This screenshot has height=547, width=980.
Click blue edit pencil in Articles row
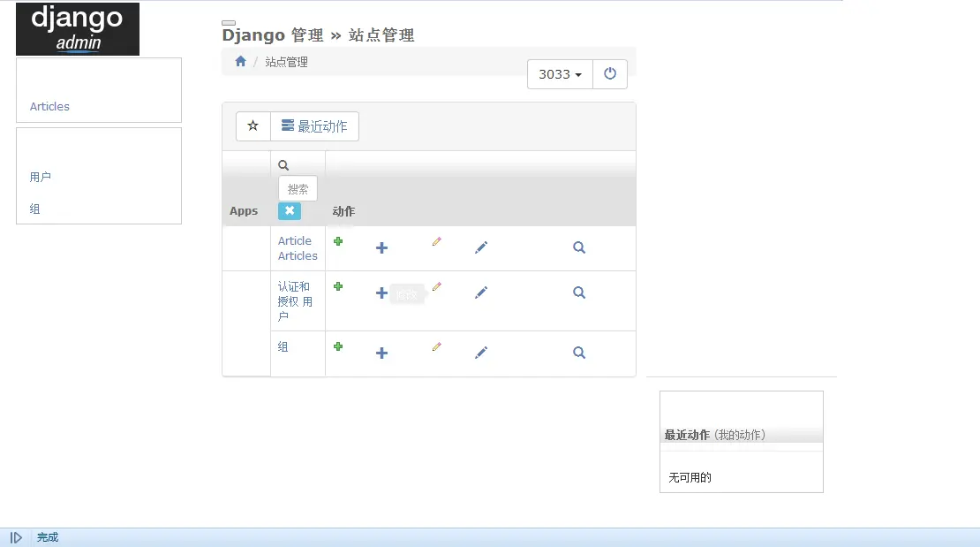click(481, 247)
